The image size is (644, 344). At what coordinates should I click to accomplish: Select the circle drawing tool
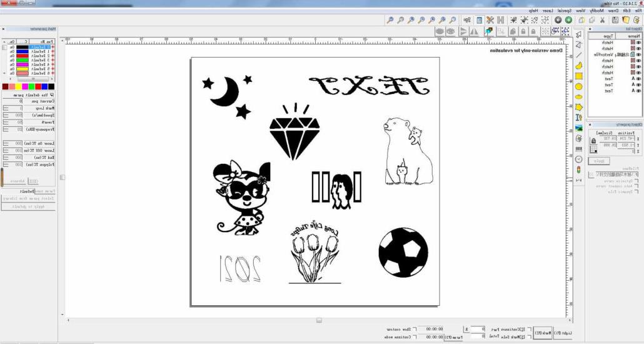click(x=579, y=86)
